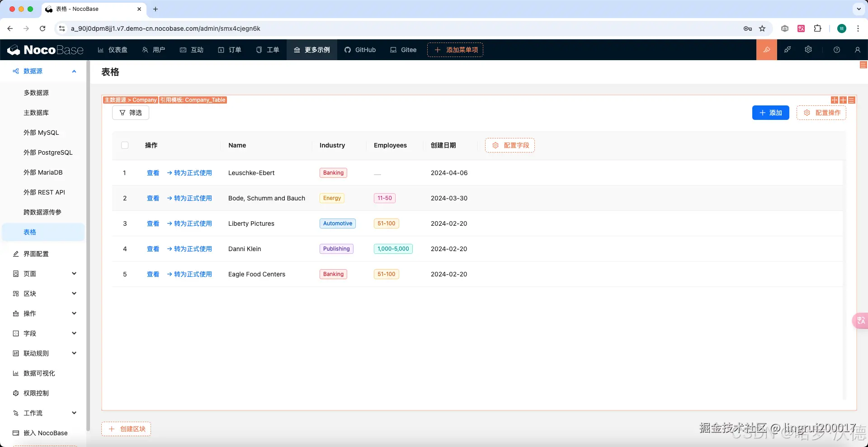Check the select-all checkbox in table header
Screen dimensions: 868x447
click(125, 145)
